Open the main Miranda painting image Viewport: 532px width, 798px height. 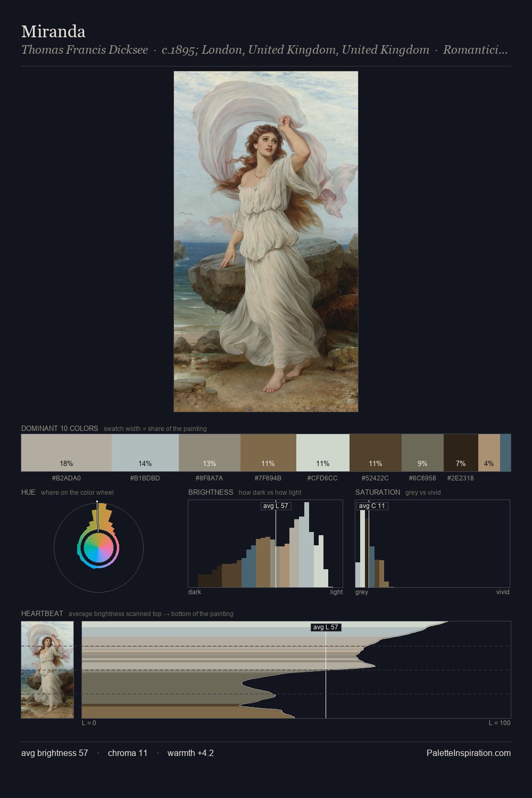point(266,242)
